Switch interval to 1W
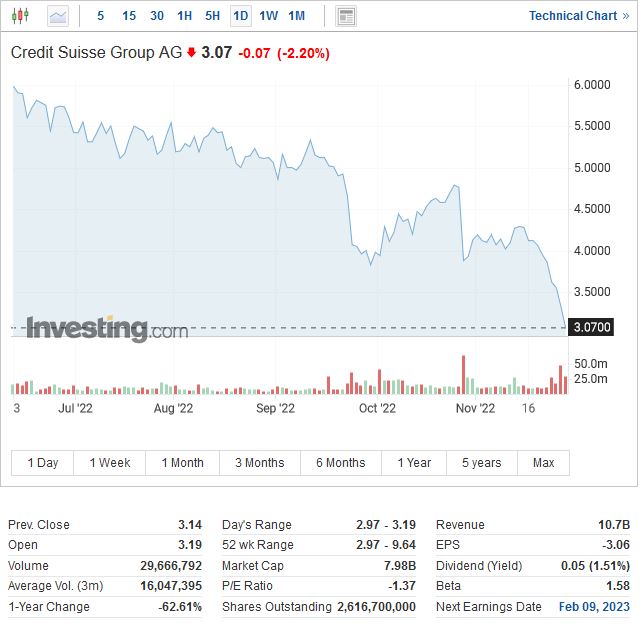 269,16
